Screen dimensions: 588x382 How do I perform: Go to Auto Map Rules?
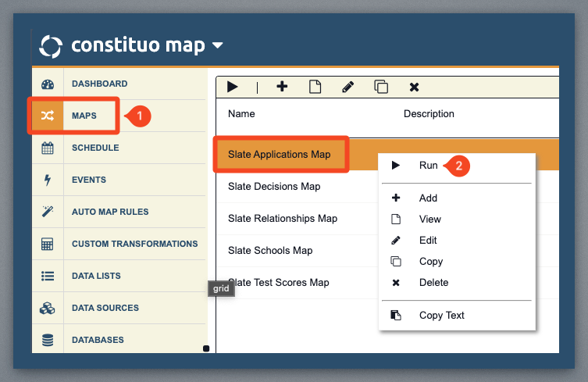(110, 212)
